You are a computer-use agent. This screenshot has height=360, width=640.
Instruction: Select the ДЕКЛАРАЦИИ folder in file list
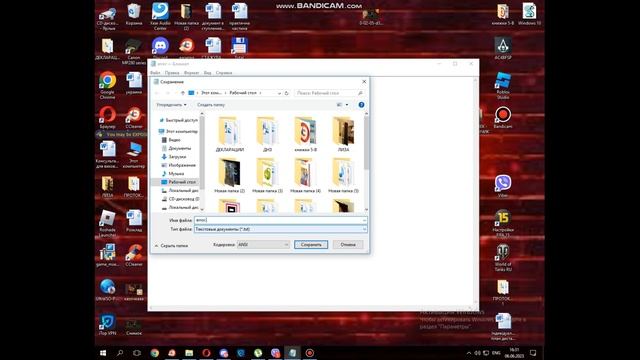point(229,135)
